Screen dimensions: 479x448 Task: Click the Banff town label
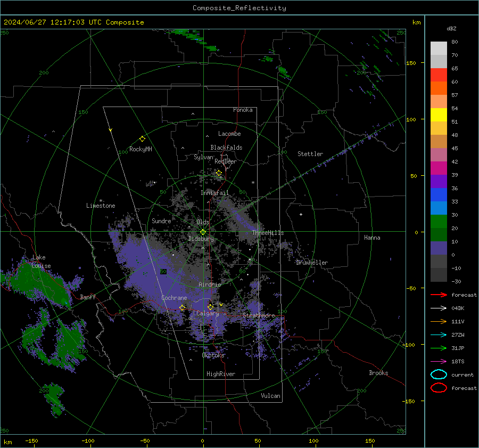[x=88, y=297]
